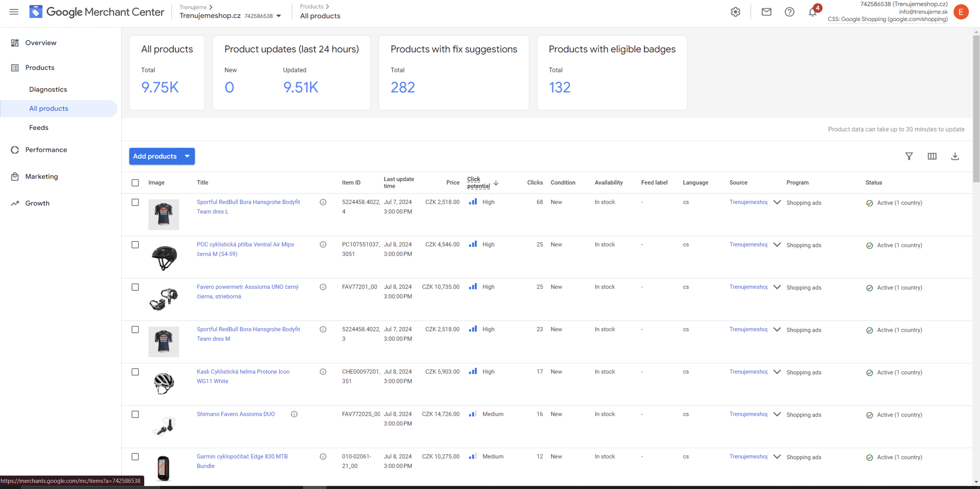The height and width of the screenshot is (489, 980).
Task: Click the navigation hamburger menu icon
Action: coord(14,12)
